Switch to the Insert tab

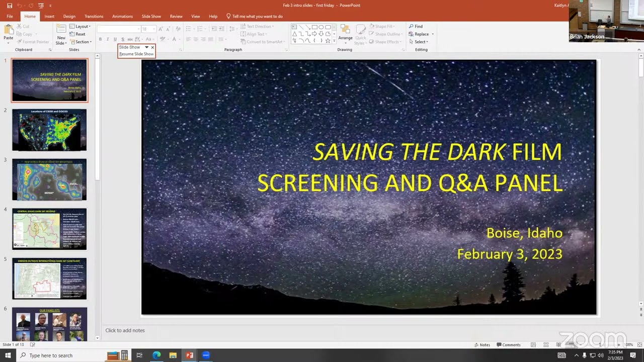point(49,17)
